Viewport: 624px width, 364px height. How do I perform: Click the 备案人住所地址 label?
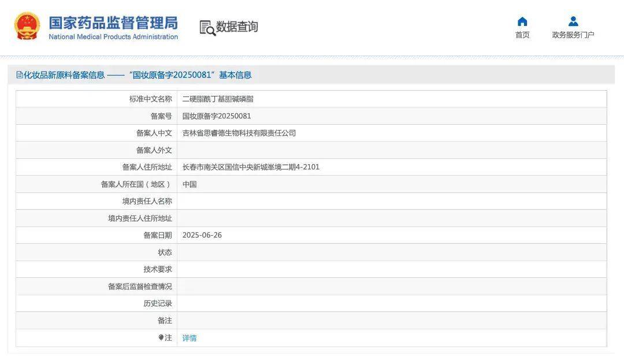(147, 167)
